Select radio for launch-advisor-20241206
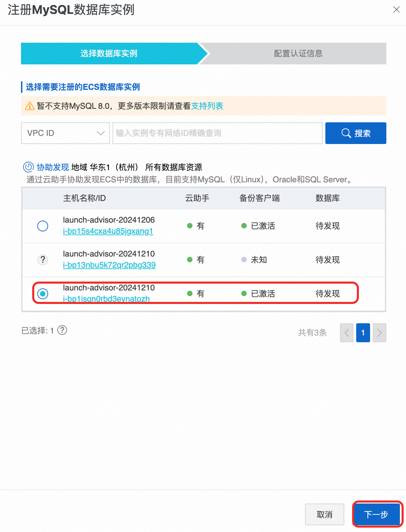The width and height of the screenshot is (406, 532). (43, 226)
